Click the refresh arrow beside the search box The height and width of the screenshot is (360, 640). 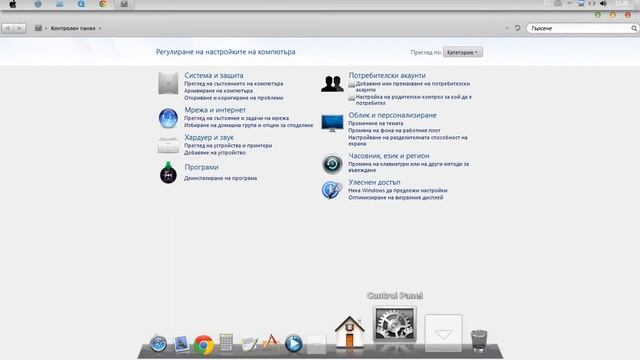[518, 28]
